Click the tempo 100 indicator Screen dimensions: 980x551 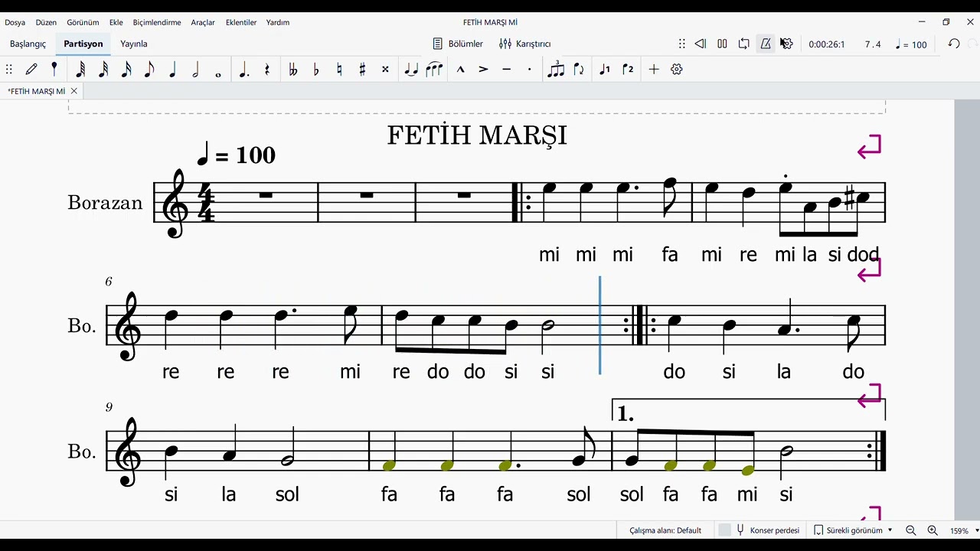point(911,44)
